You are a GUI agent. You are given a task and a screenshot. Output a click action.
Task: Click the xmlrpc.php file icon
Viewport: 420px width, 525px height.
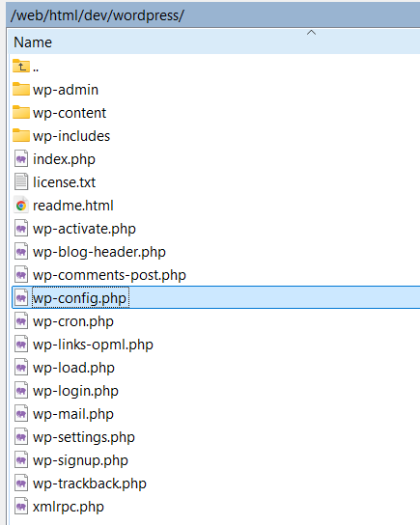pos(21,507)
